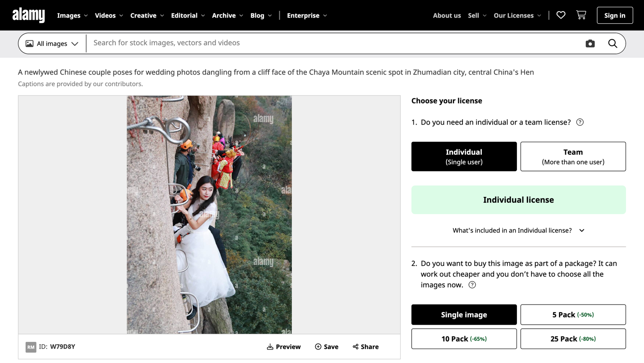
Task: Choose the 5 Pack option
Action: click(x=573, y=315)
